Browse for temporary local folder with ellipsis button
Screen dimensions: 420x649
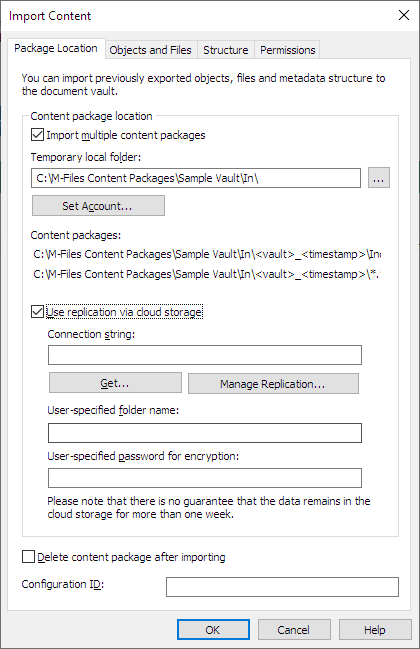pos(379,178)
